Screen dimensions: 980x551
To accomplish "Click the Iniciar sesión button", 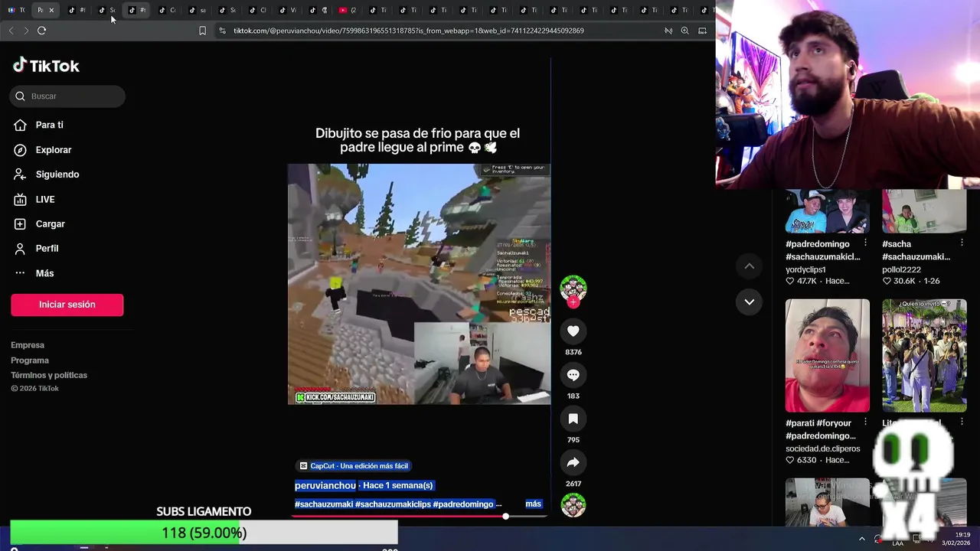I will pos(67,305).
